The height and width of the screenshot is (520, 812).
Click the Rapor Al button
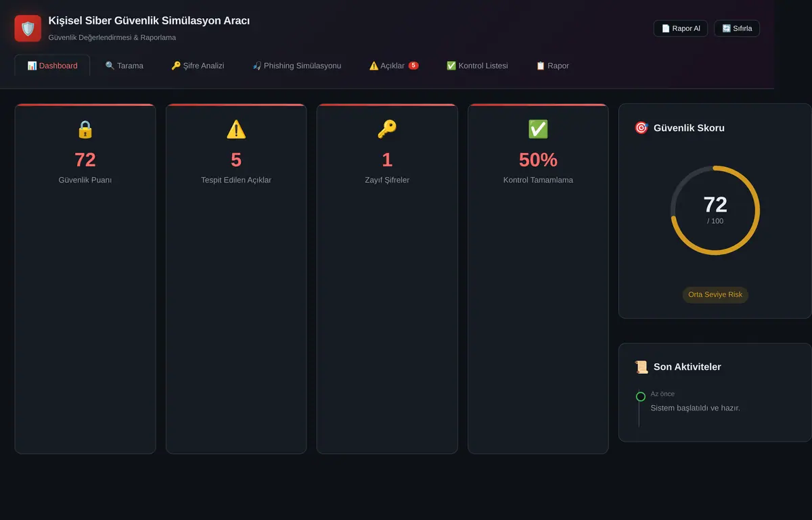681,28
